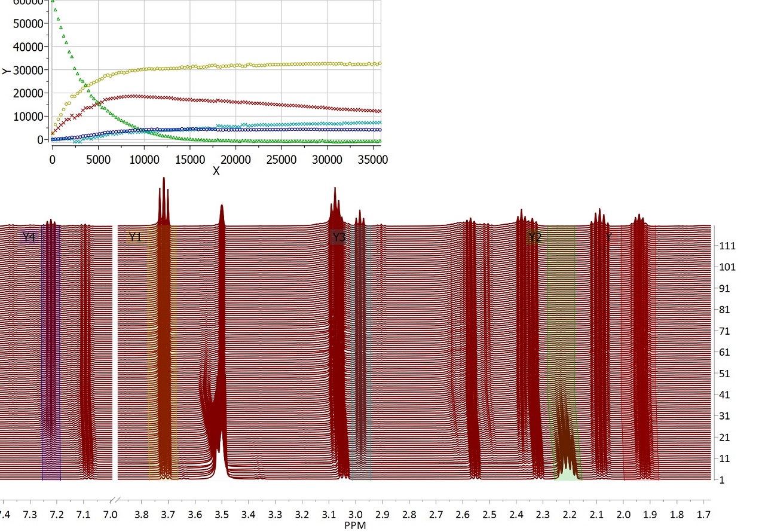
Task: Click the purple integration region near 7.2 ppm
Action: coord(51,359)
